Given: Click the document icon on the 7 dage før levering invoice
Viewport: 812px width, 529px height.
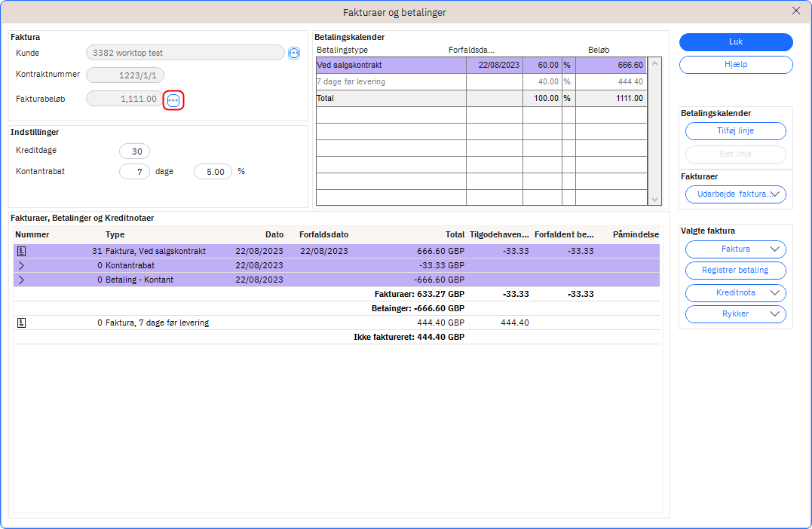Looking at the screenshot, I should [21, 323].
